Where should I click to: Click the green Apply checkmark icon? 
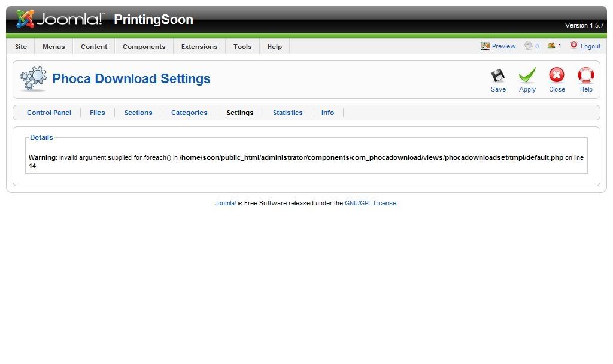527,75
